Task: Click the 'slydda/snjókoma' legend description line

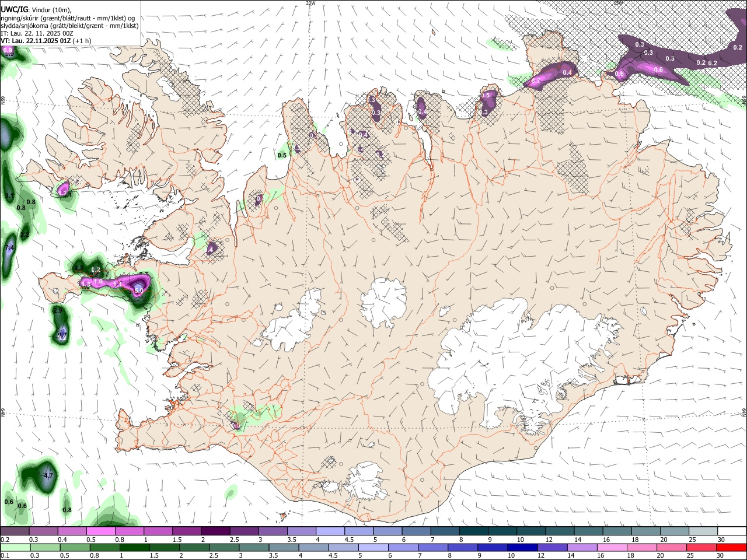Action: (x=69, y=26)
